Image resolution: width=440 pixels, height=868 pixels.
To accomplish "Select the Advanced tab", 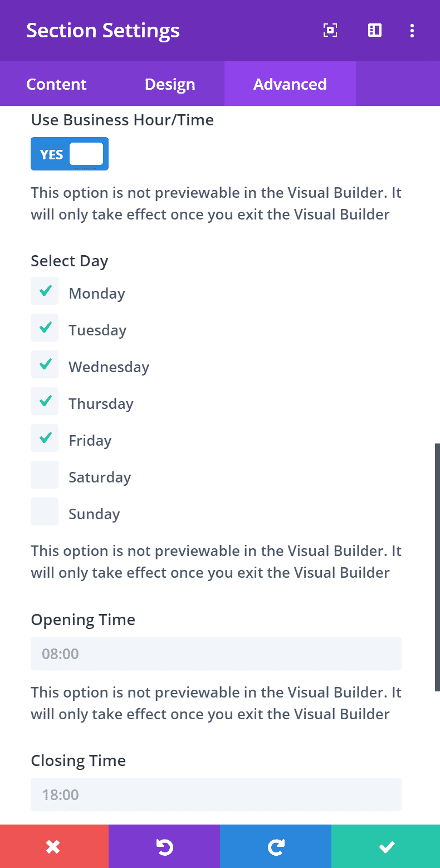I will tap(290, 84).
